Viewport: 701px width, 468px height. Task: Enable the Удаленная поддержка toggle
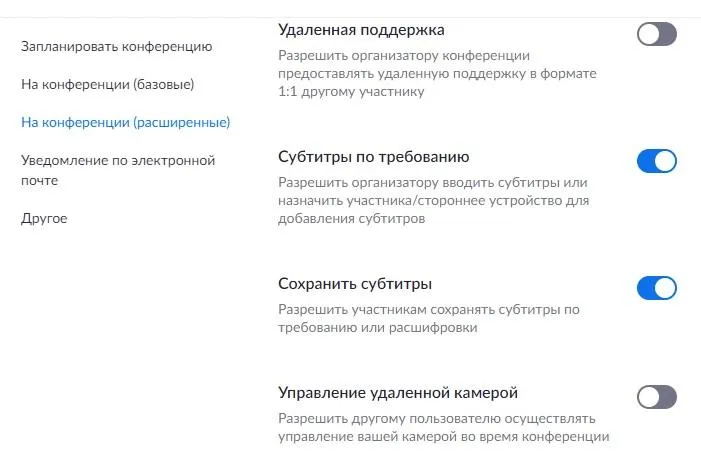(656, 35)
